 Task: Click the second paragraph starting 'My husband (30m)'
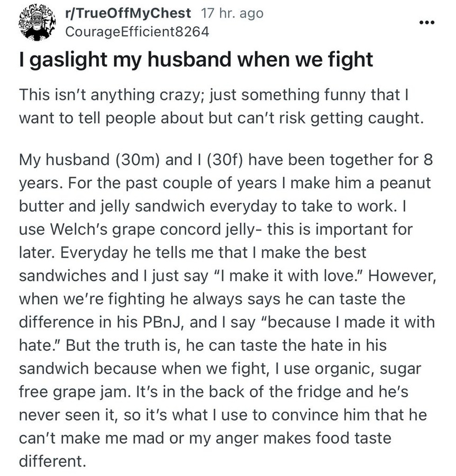(227, 310)
